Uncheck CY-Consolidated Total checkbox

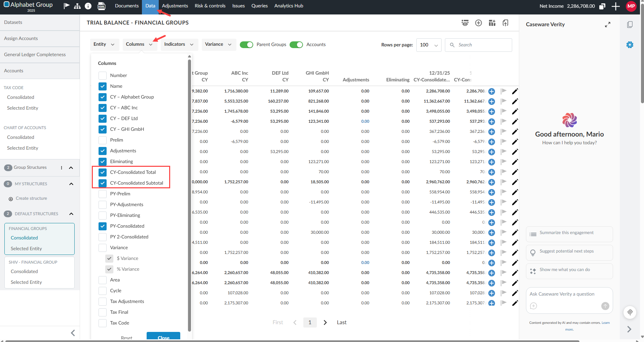(103, 172)
